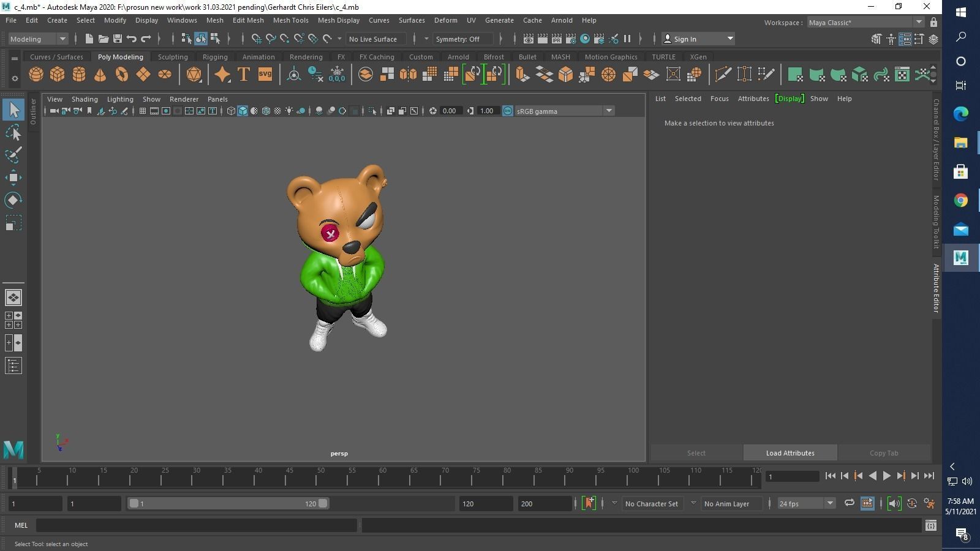Jump to the end of playback range
Screen dimensions: 980x551
(929, 476)
